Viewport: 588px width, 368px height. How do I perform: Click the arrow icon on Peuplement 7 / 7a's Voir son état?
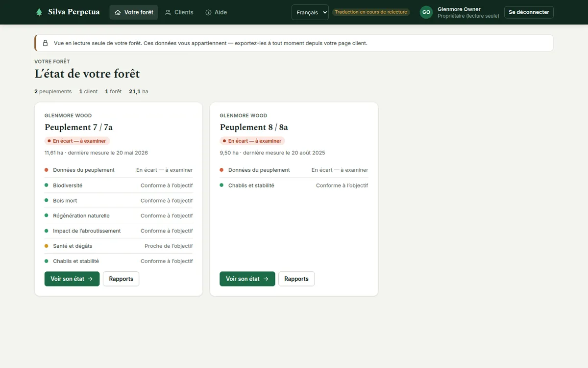click(91, 279)
